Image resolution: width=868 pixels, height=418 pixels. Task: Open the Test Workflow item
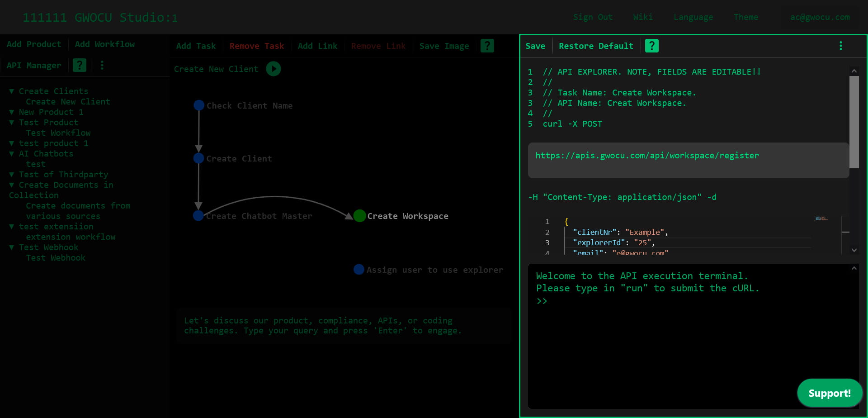(x=58, y=133)
